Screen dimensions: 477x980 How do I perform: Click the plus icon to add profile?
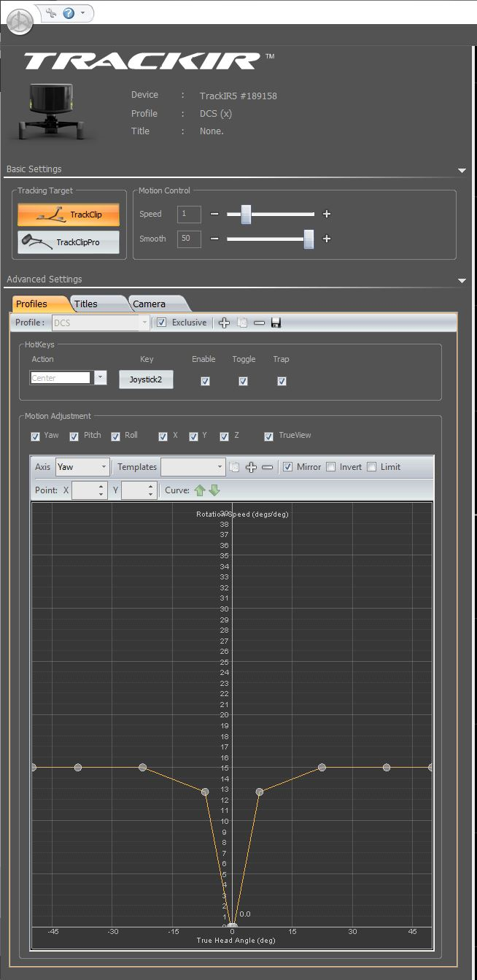tap(225, 323)
